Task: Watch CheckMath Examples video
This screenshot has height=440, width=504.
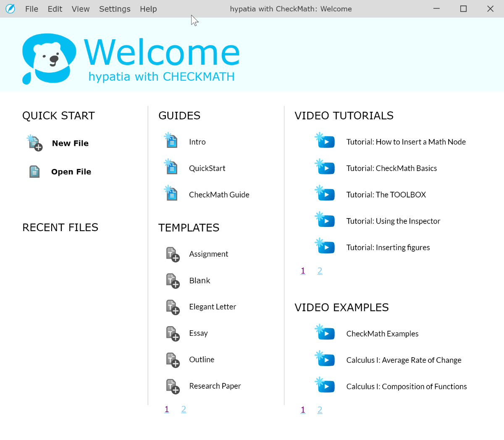Action: 382,334
